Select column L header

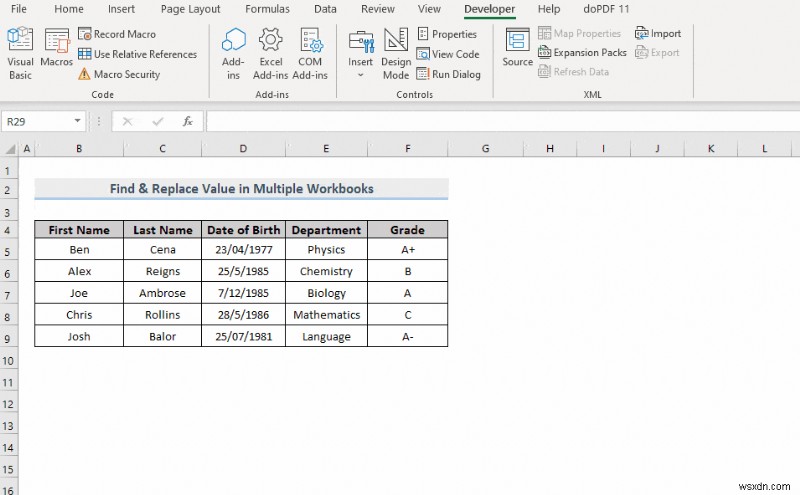pos(764,149)
